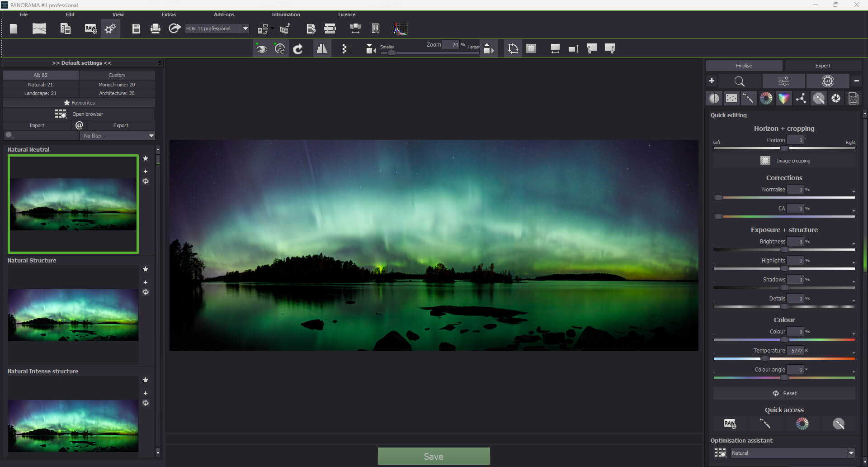868x467 pixels.
Task: Click the magnifying glass icon in the right panel
Action: click(x=739, y=81)
